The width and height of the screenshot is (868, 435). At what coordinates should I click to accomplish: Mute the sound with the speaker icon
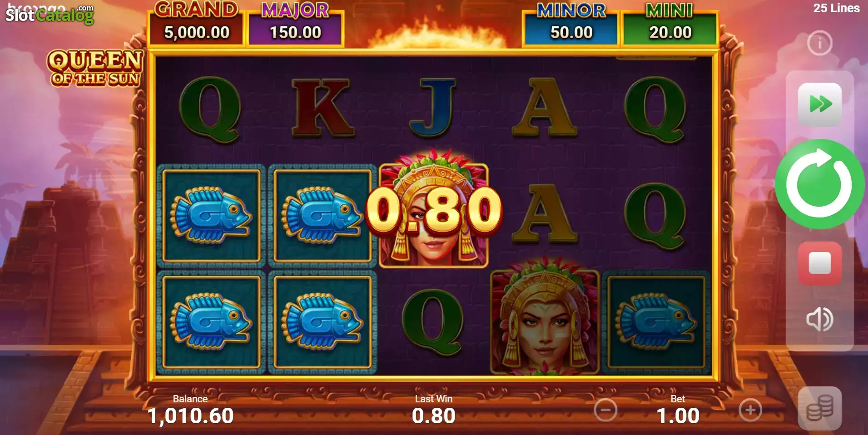tap(820, 319)
